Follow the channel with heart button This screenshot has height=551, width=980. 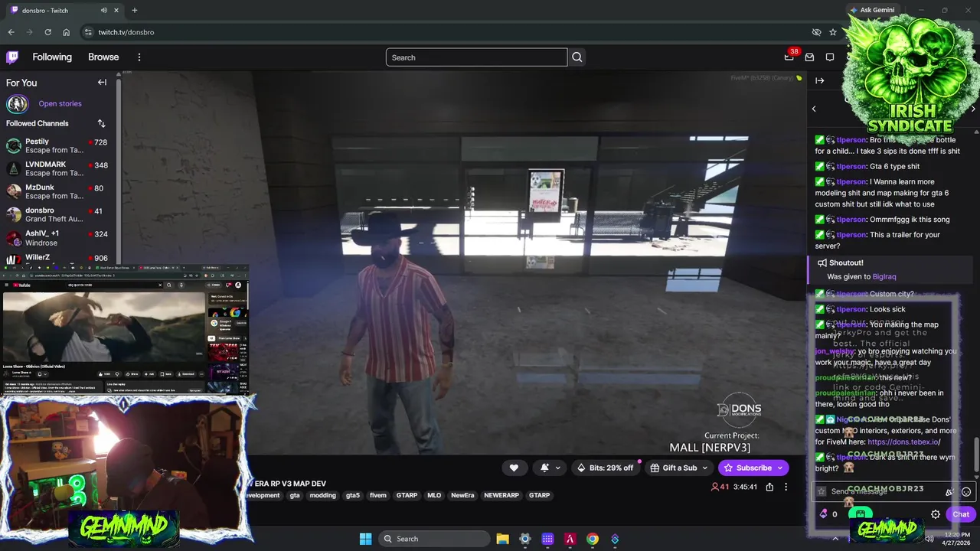pyautogui.click(x=514, y=468)
